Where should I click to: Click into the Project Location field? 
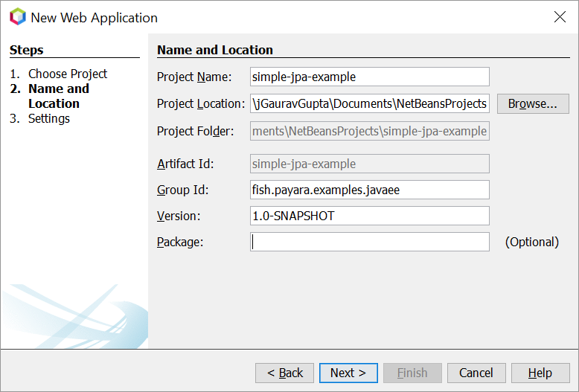click(x=369, y=103)
